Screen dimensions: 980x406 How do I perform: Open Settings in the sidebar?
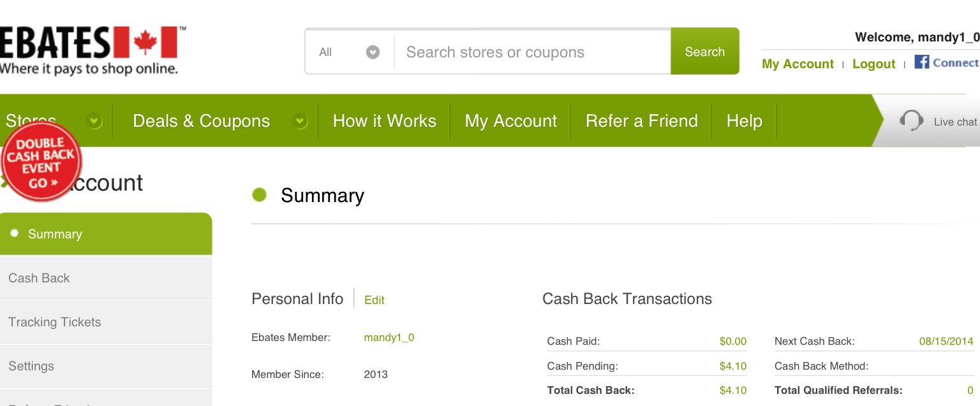(x=31, y=366)
